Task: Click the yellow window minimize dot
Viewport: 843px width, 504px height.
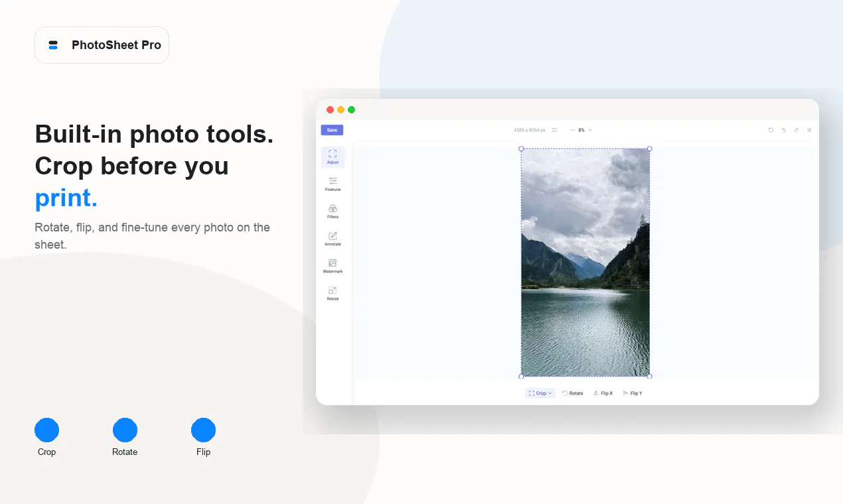Action: (x=341, y=109)
